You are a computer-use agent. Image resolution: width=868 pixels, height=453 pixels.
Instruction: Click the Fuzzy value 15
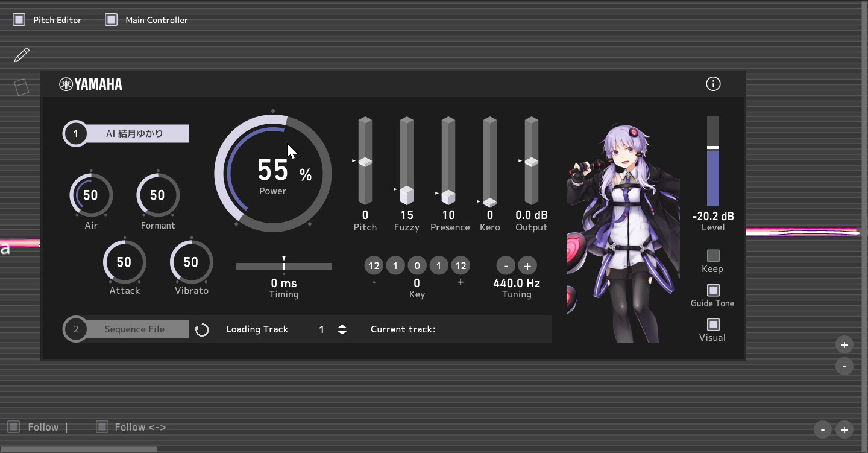[407, 215]
